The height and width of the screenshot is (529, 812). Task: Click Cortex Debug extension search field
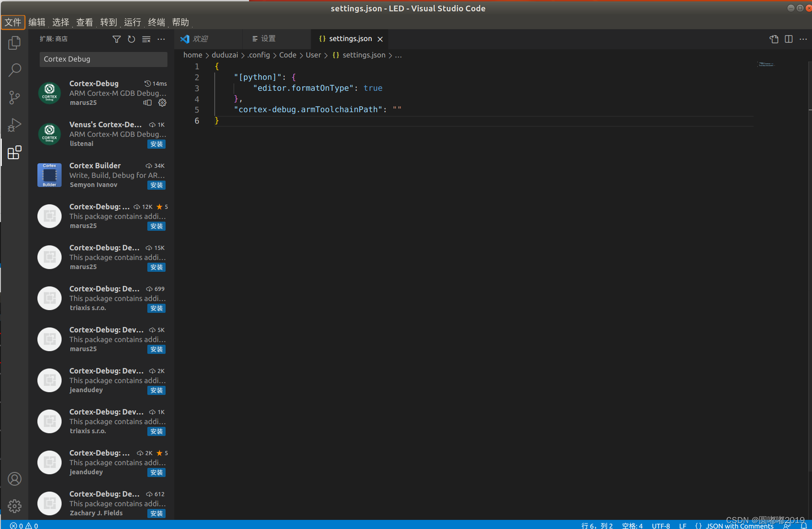click(x=104, y=59)
